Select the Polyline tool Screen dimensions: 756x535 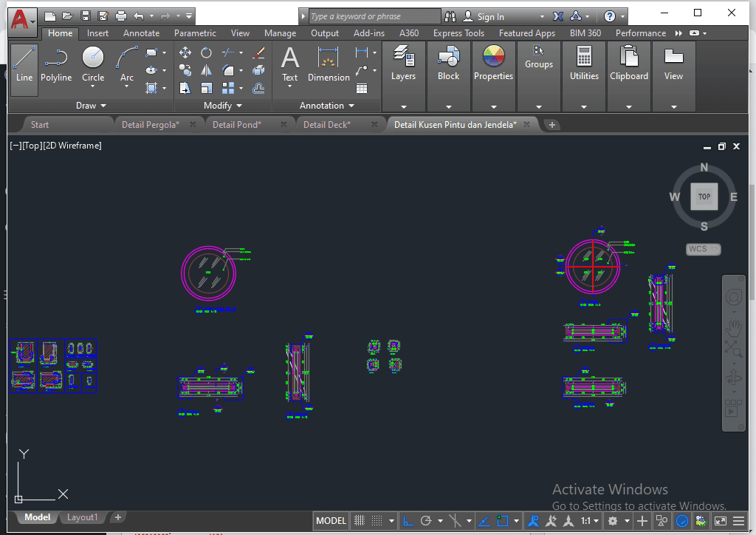56,65
